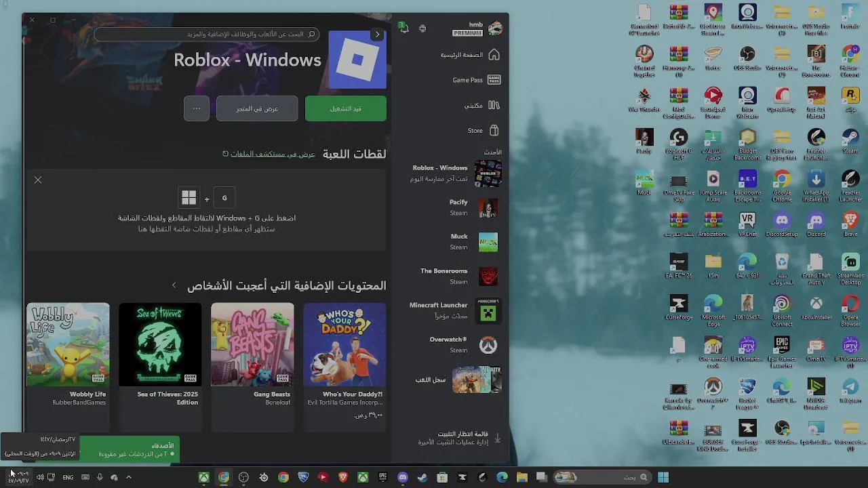Show hidden system tray icons
The height and width of the screenshot is (488, 868).
128,477
